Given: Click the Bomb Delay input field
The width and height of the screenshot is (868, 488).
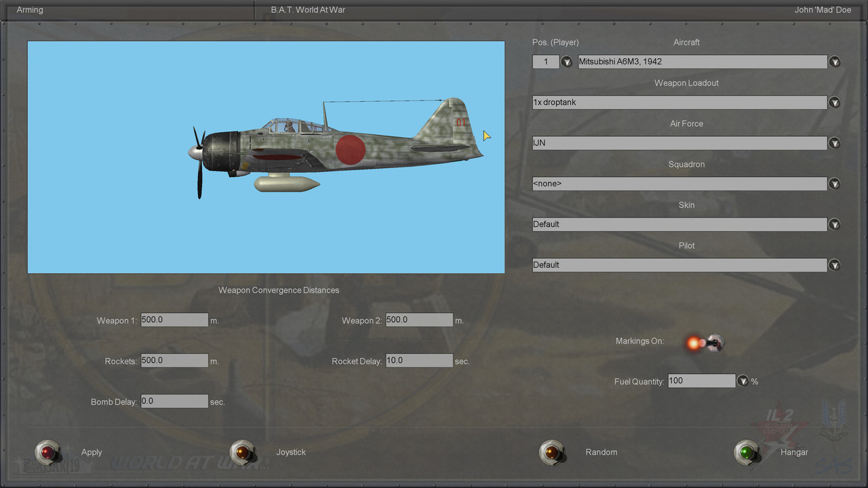Looking at the screenshot, I should (x=174, y=401).
